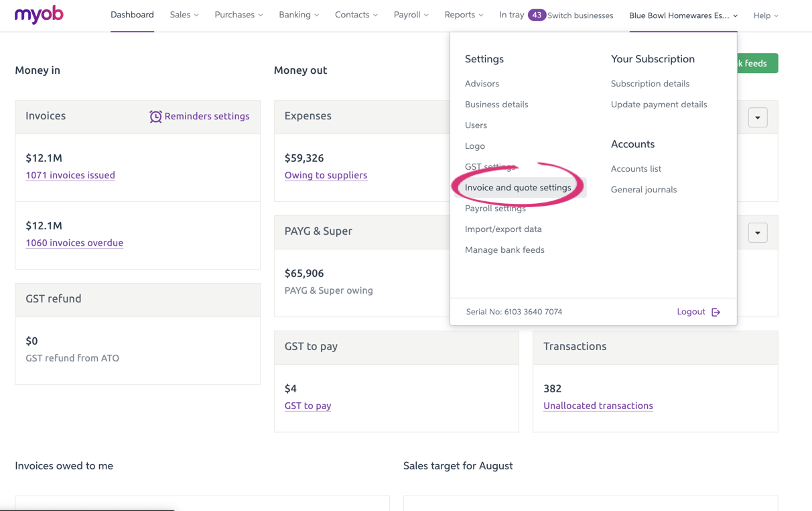Click the MYOB logo
The width and height of the screenshot is (812, 511).
tap(39, 15)
